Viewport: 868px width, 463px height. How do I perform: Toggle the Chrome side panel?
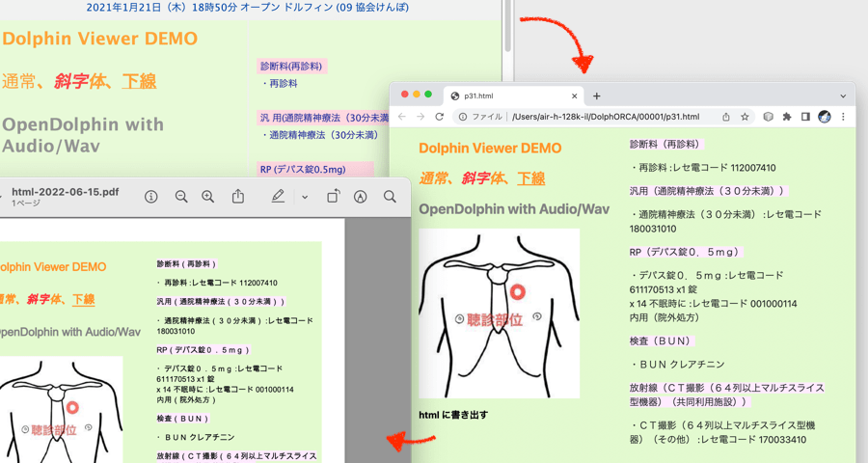[805, 117]
